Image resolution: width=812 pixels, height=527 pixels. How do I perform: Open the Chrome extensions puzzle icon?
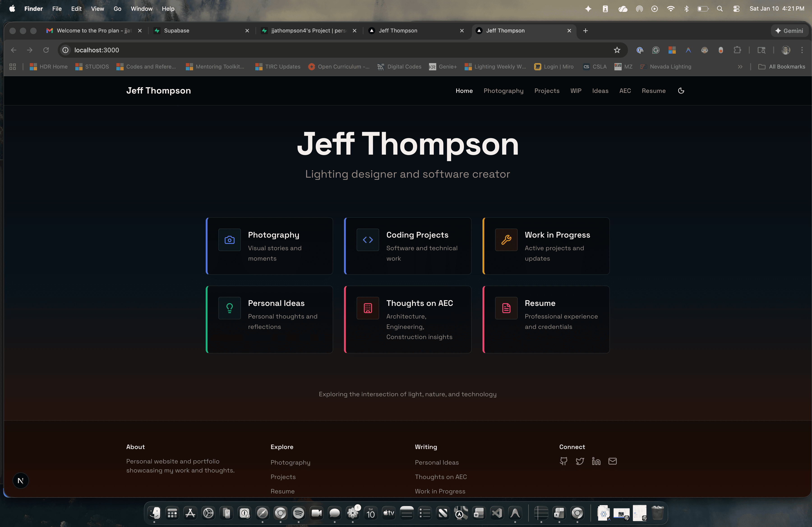tap(737, 50)
